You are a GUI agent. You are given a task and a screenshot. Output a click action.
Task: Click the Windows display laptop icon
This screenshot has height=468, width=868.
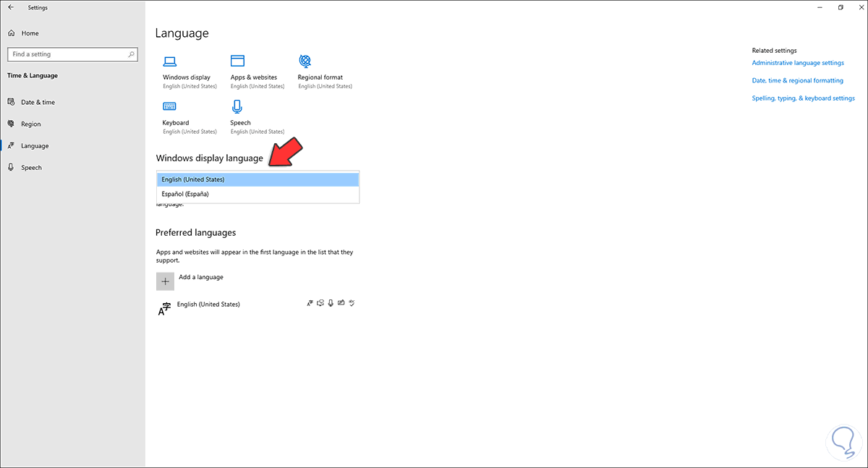click(x=169, y=61)
